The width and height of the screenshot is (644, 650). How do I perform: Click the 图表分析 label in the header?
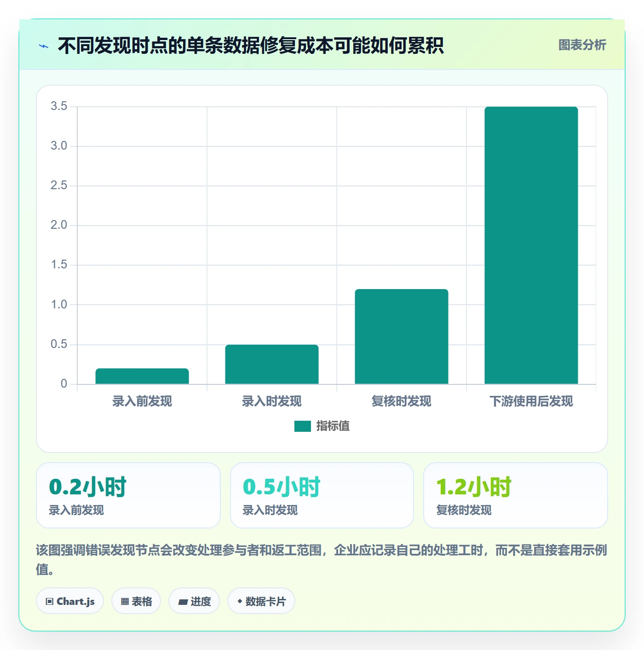click(x=582, y=45)
